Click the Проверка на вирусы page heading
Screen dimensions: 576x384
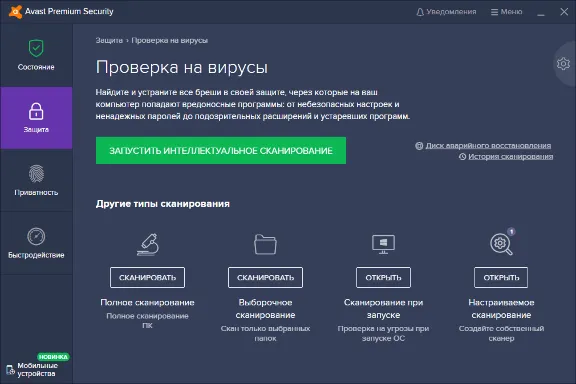[182, 68]
